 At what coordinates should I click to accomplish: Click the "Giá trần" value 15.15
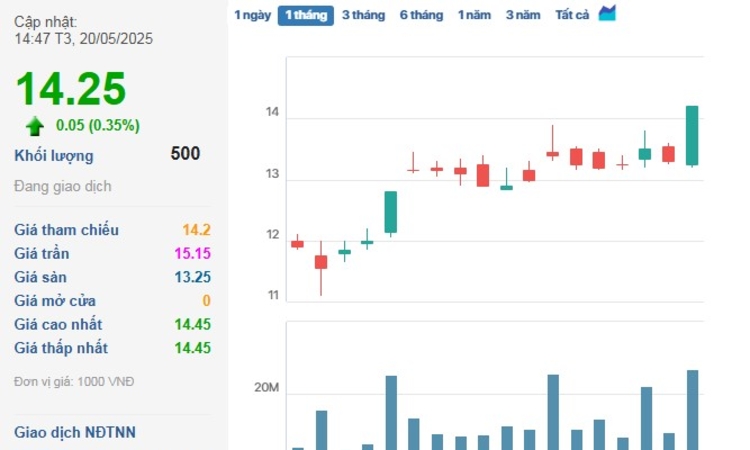coord(194,253)
